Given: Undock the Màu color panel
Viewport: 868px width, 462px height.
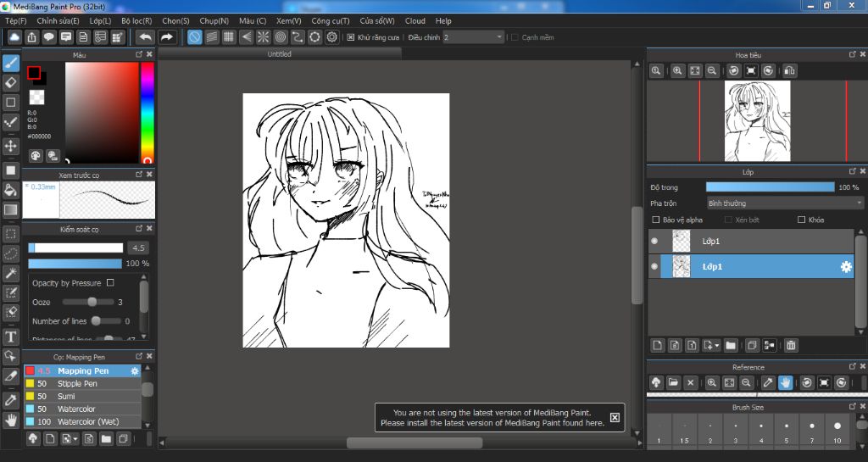Looking at the screenshot, I should (x=139, y=54).
